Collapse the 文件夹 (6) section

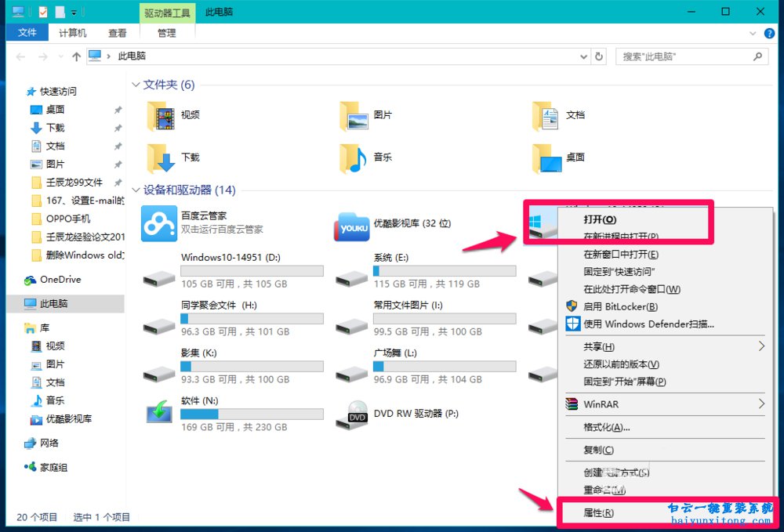point(136,85)
